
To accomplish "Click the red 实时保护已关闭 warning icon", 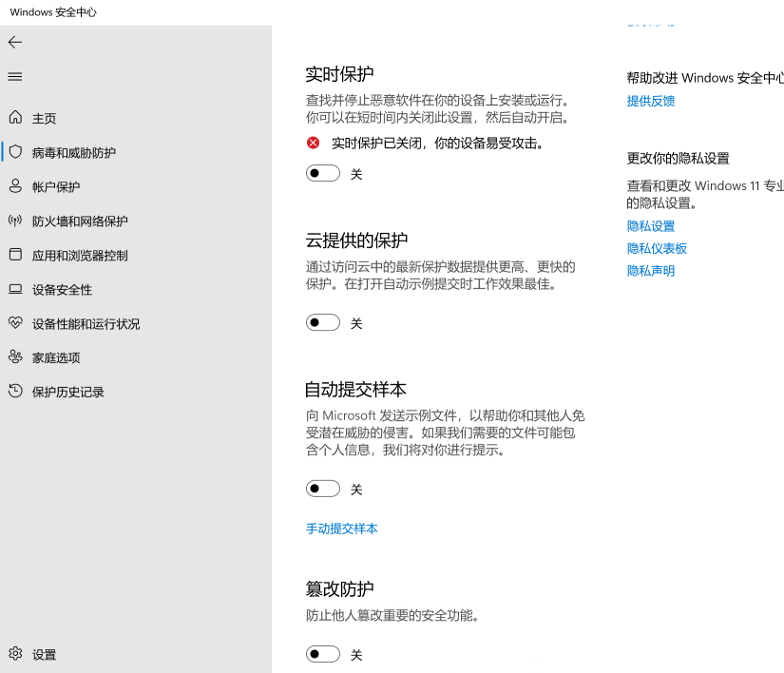I will [313, 144].
